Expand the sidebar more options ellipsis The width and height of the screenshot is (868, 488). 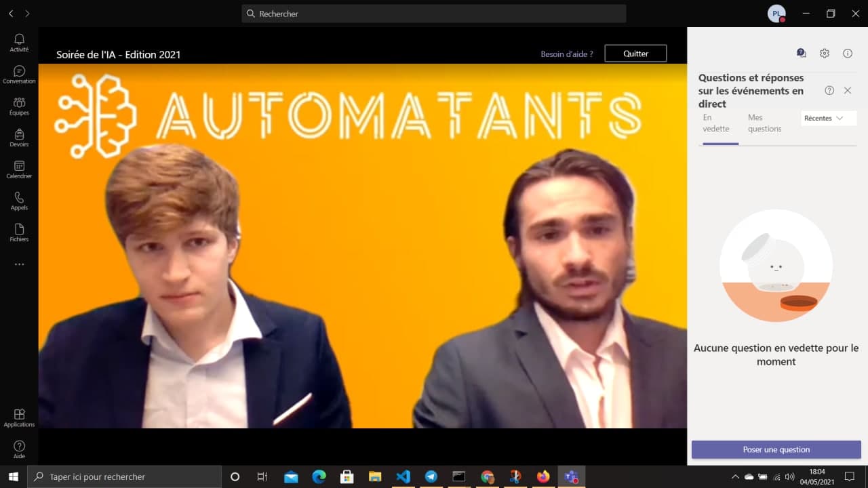19,264
